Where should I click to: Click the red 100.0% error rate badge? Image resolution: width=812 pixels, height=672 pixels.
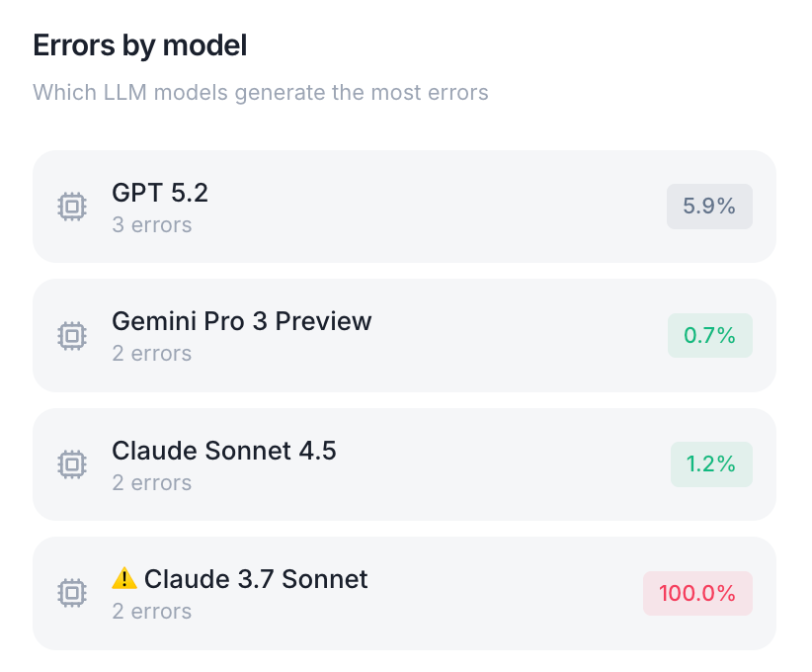pos(697,594)
